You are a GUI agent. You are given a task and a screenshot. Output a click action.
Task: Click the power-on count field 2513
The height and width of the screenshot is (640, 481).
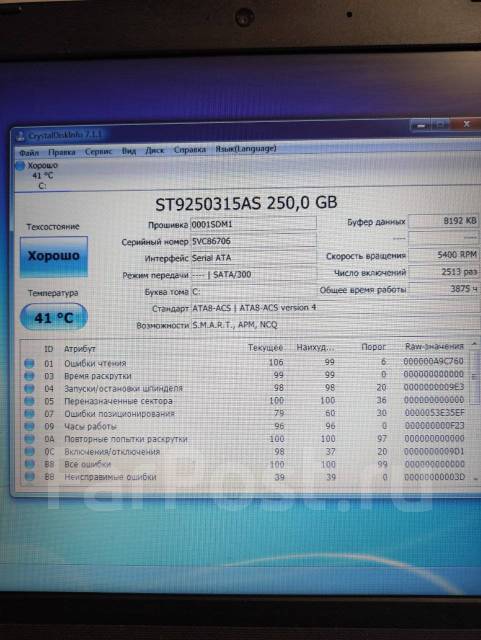tap(444, 272)
